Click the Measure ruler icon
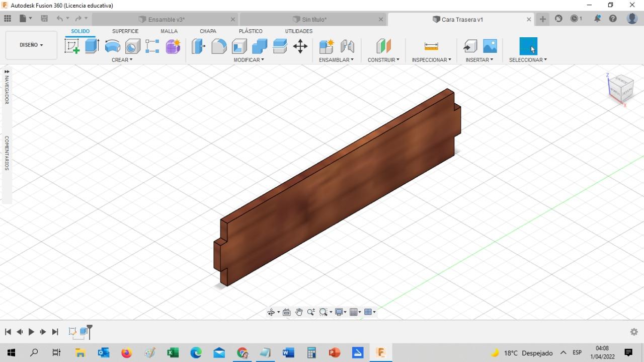 (x=431, y=46)
